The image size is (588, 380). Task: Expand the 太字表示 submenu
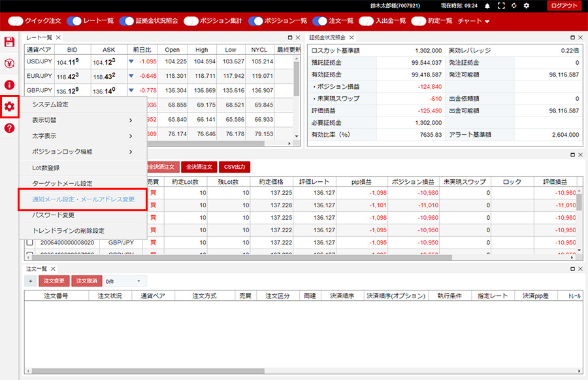[83, 136]
